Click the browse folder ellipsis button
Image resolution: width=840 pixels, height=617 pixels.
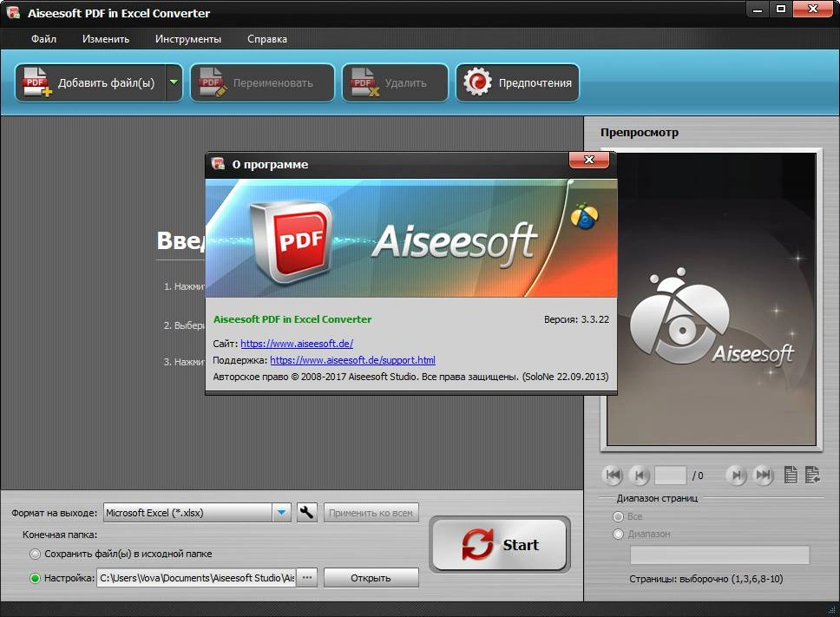tap(307, 578)
